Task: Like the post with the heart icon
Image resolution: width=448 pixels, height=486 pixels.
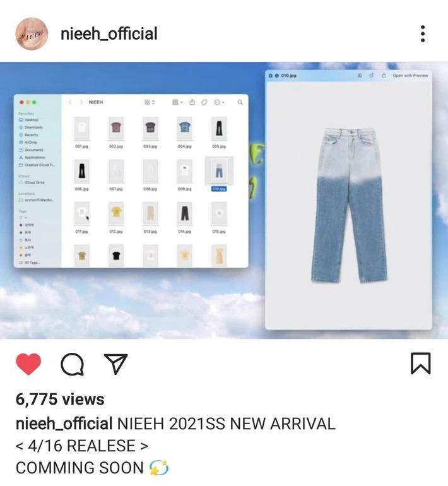Action: (28, 364)
